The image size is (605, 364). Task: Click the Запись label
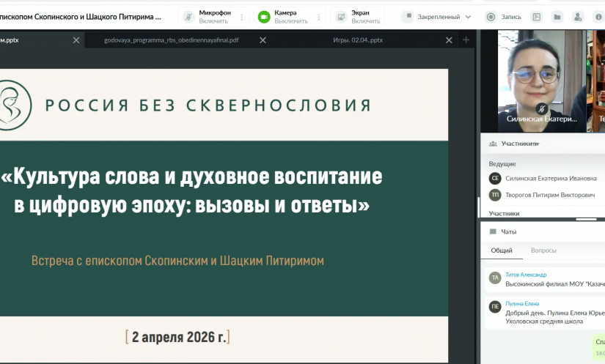click(x=511, y=17)
